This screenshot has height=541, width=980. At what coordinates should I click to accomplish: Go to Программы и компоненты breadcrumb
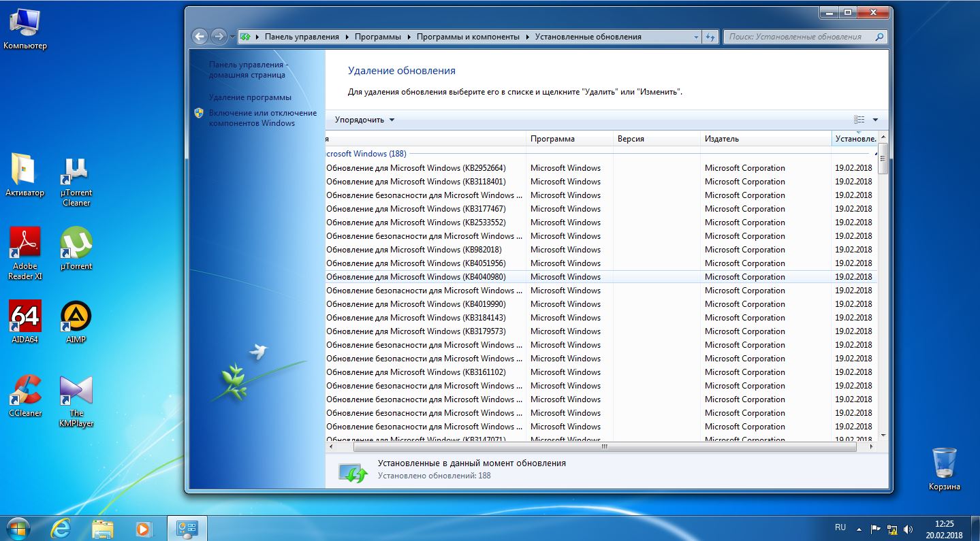(x=468, y=37)
